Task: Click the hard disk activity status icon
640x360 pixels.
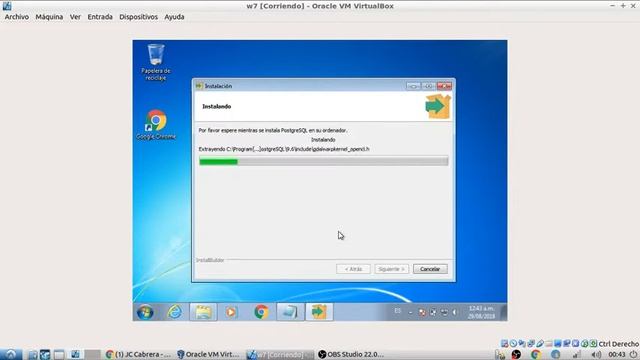Action: 504,344
